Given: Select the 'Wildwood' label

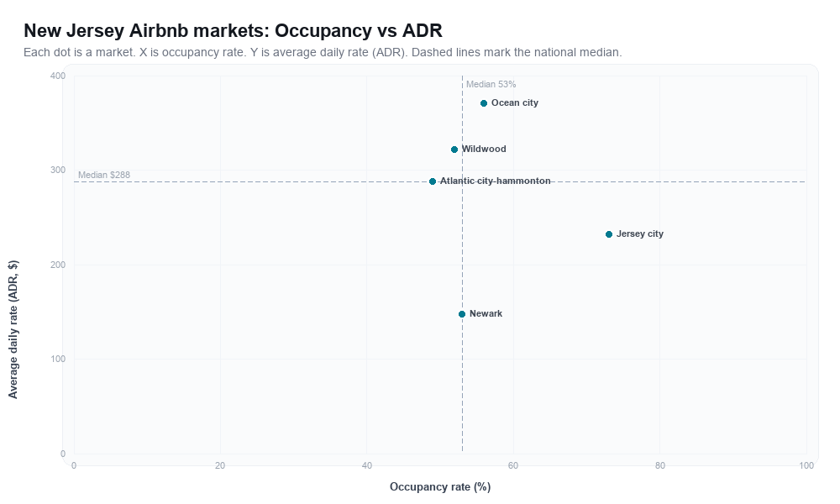Looking at the screenshot, I should coord(484,149).
